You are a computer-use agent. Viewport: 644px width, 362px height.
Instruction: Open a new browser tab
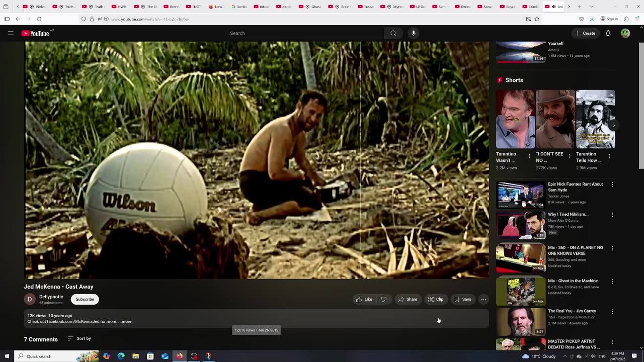tap(580, 7)
